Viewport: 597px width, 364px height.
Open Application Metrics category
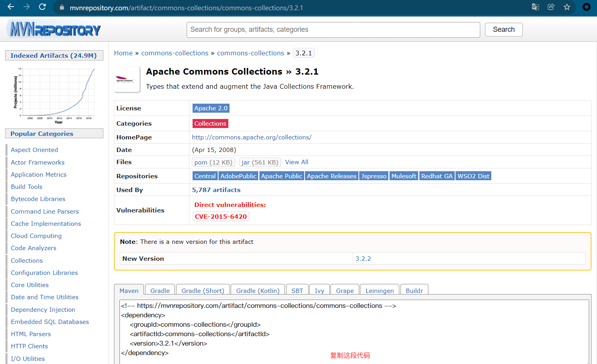(x=39, y=175)
